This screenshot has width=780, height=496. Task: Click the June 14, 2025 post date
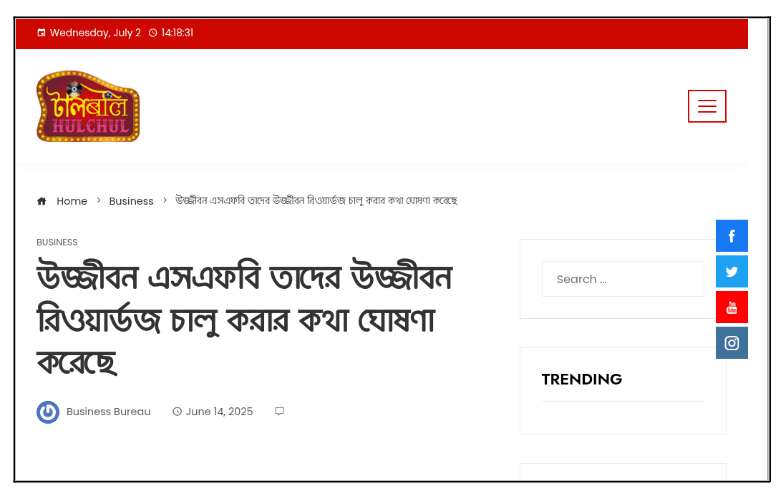tap(219, 411)
